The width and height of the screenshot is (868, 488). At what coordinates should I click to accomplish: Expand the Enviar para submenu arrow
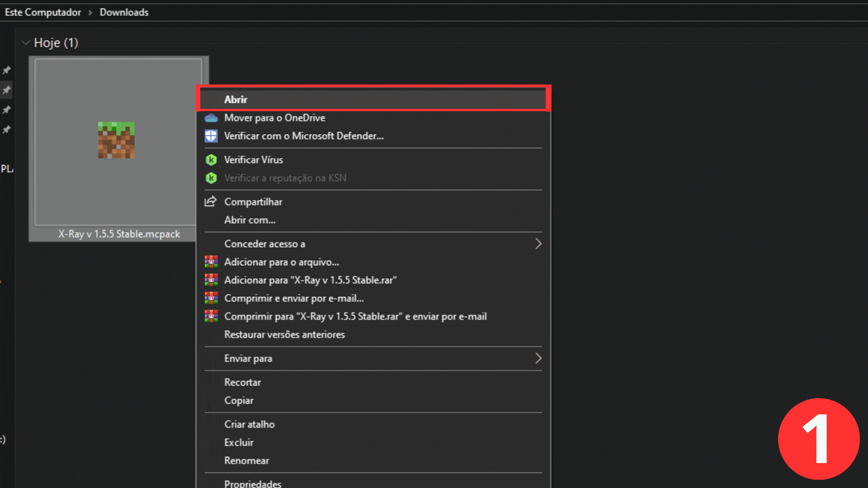(538, 358)
